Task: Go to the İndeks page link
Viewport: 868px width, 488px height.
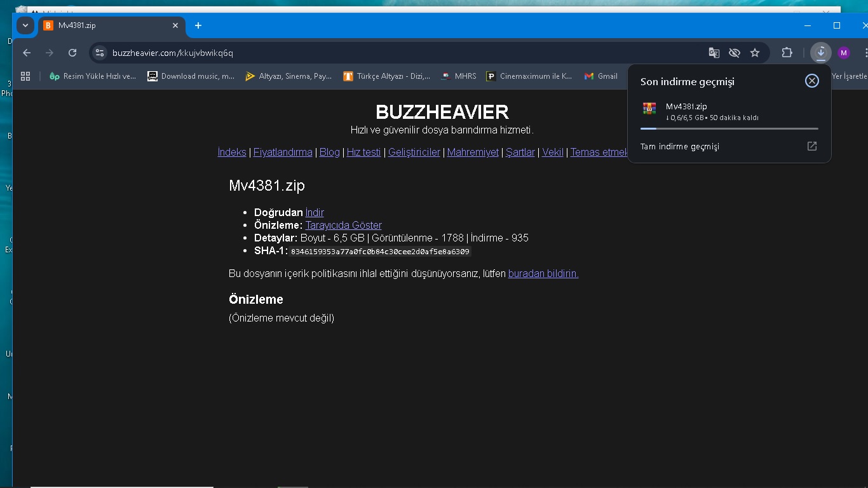Action: pyautogui.click(x=232, y=152)
